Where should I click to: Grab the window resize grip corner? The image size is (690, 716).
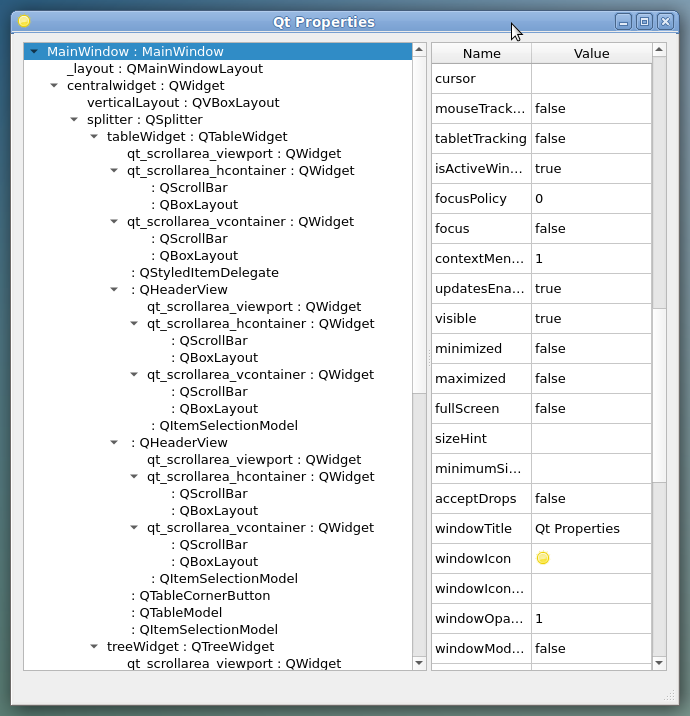668,695
